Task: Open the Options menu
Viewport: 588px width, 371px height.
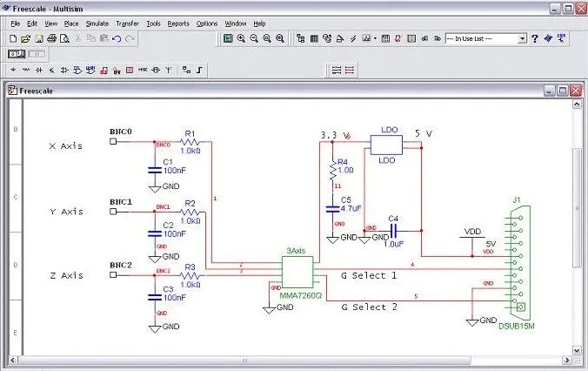Action: click(x=207, y=24)
